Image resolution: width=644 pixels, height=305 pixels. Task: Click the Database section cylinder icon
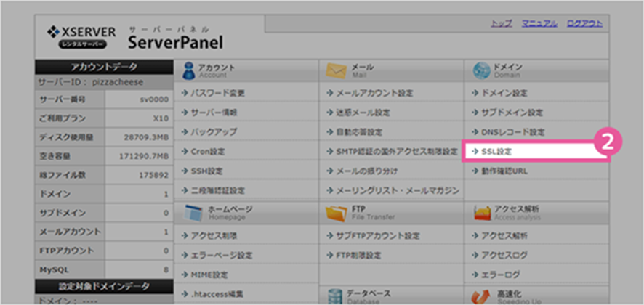point(335,296)
